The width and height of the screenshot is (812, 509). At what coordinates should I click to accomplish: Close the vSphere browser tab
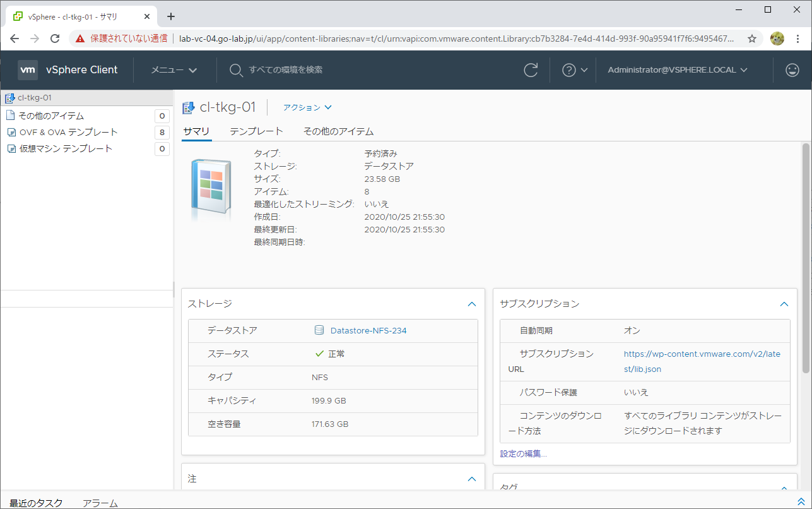[x=146, y=16]
